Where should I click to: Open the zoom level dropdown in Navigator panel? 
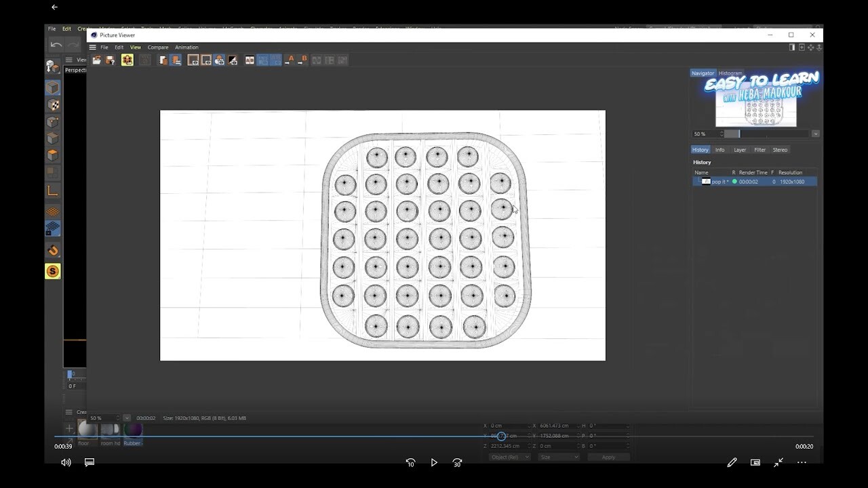coord(815,134)
